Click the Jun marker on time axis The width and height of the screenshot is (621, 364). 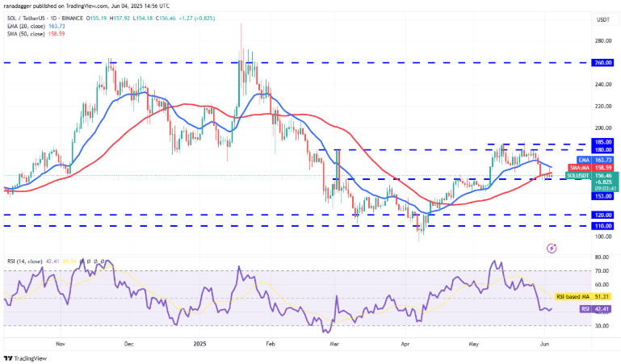[x=544, y=344]
